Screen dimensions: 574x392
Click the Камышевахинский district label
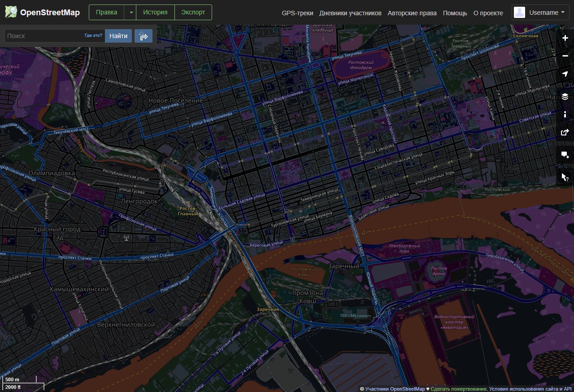(x=79, y=289)
